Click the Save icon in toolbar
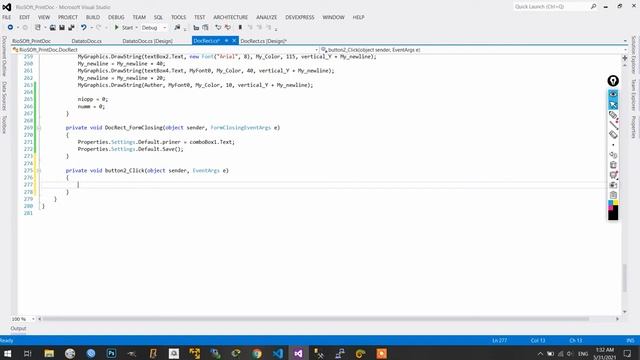The width and height of the screenshot is (640, 360). [62, 27]
